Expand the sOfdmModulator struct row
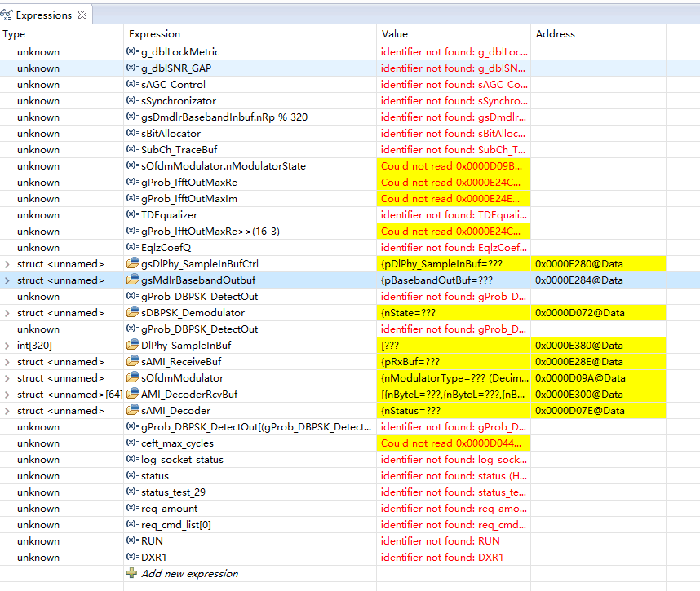 click(x=7, y=378)
